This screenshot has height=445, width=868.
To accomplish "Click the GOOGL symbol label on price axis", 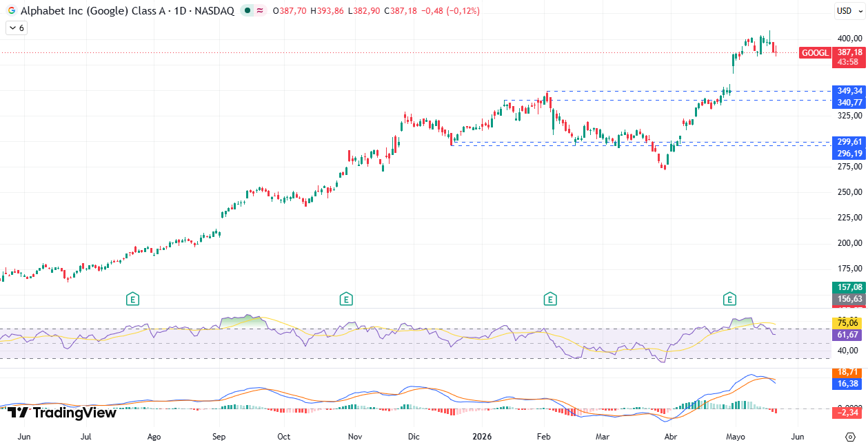I will point(816,52).
